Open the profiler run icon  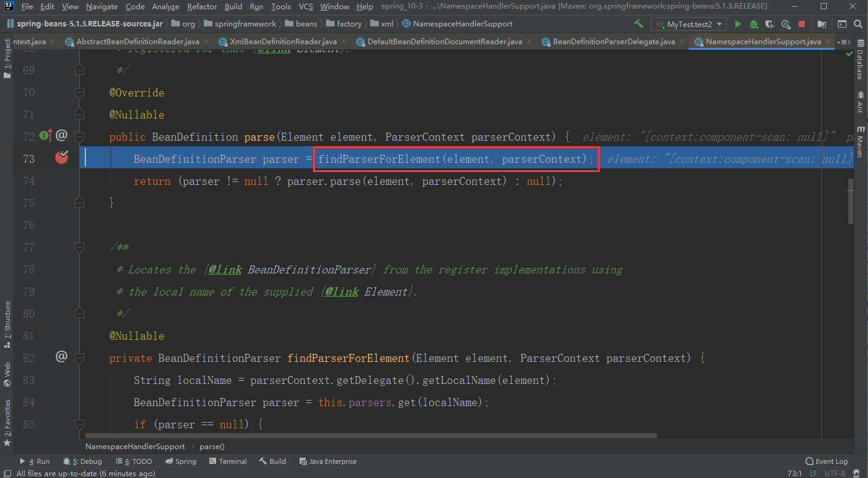[x=786, y=24]
